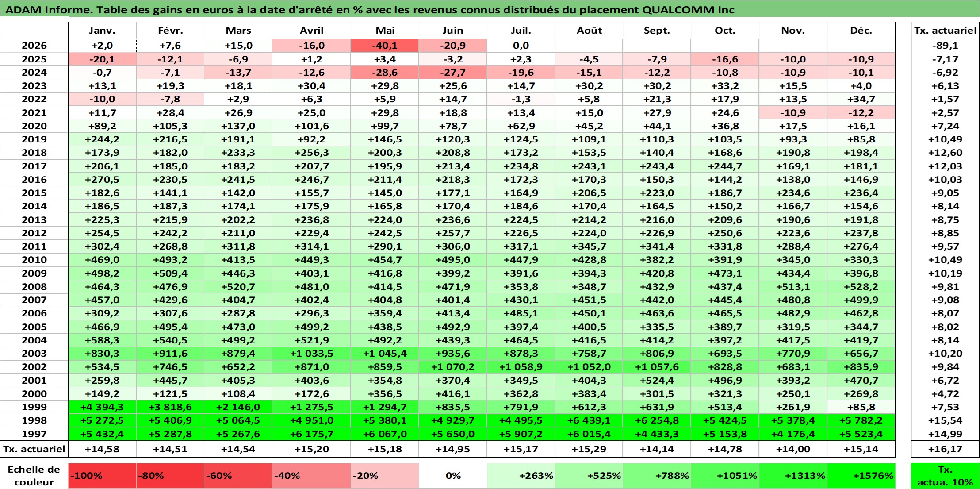Click the "Août" column header

589,31
